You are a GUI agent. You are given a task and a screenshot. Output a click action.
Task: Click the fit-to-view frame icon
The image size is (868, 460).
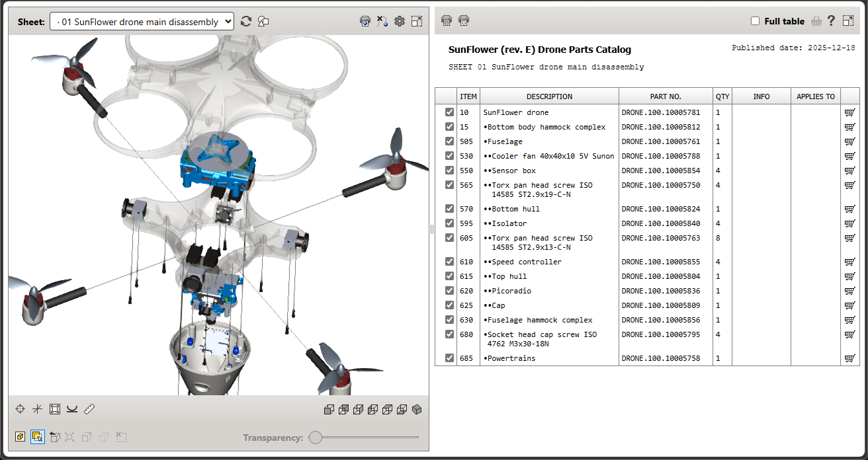55,409
